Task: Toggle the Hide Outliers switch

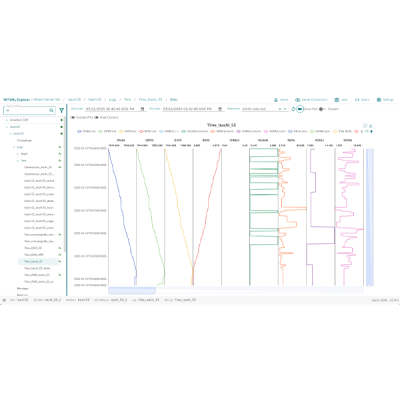Action: click(96, 117)
